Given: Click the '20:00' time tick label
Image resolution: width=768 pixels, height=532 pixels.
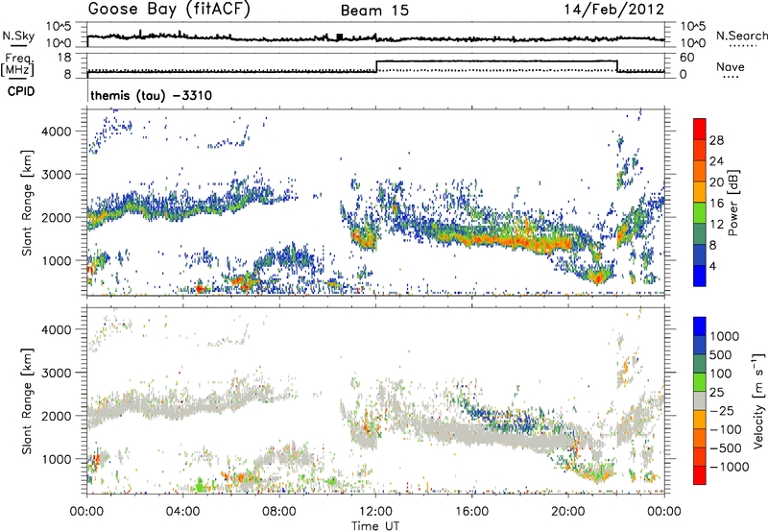Looking at the screenshot, I should tap(568, 512).
